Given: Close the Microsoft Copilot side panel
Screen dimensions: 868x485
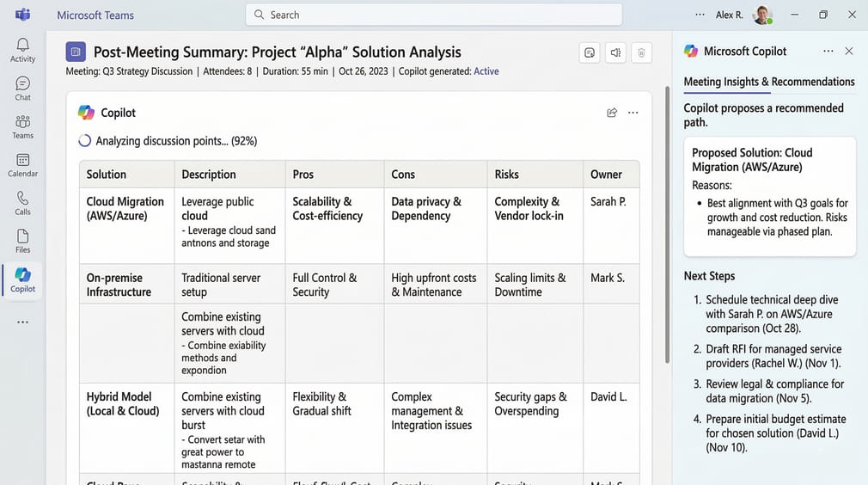Looking at the screenshot, I should (849, 52).
